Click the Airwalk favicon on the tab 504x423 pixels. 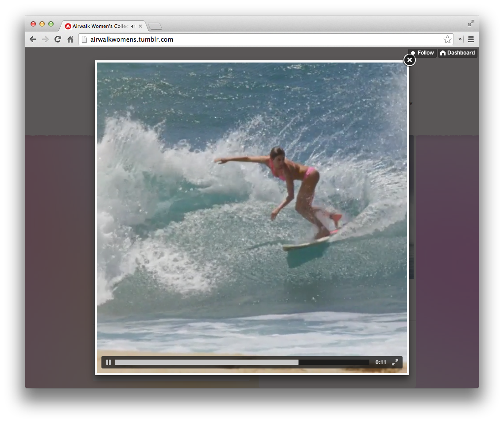[68, 26]
